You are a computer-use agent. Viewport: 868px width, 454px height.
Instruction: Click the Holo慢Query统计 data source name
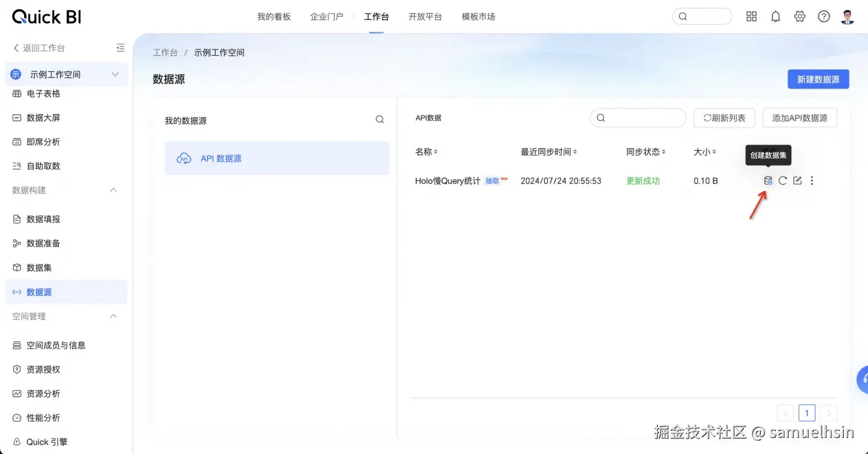(448, 181)
